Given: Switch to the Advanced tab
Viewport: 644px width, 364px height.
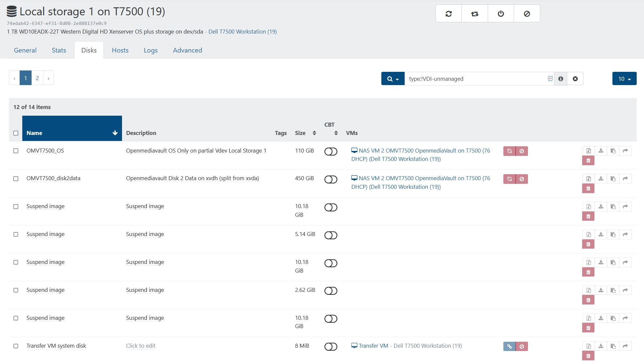Looking at the screenshot, I should [x=188, y=50].
